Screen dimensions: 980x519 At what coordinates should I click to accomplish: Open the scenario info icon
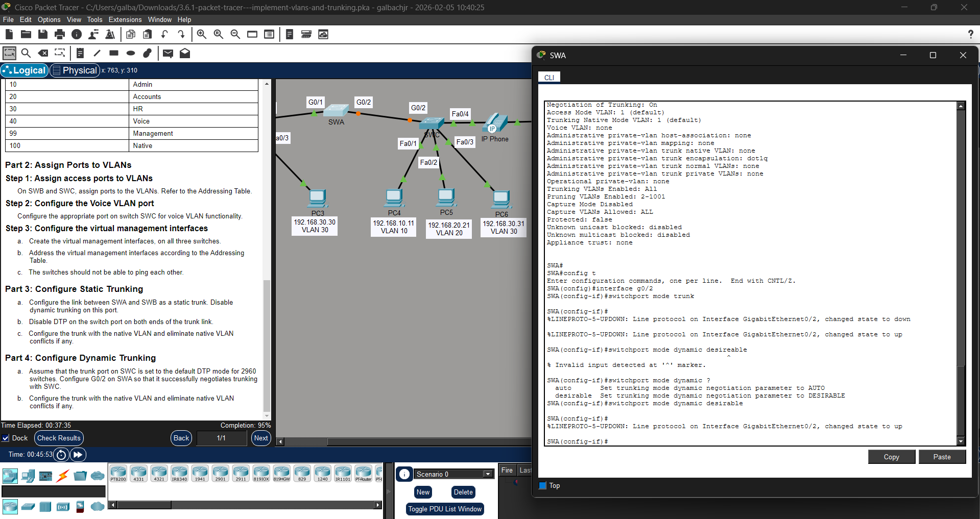tap(404, 474)
